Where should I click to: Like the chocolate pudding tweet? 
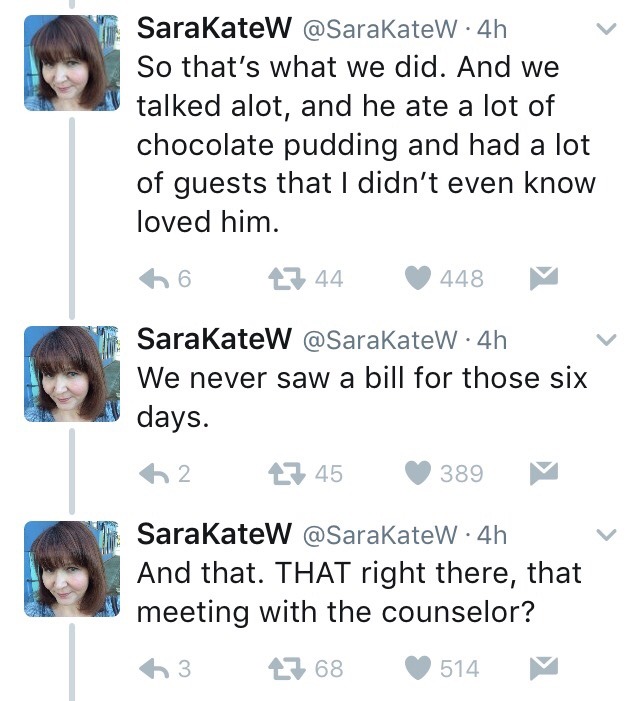(x=419, y=279)
